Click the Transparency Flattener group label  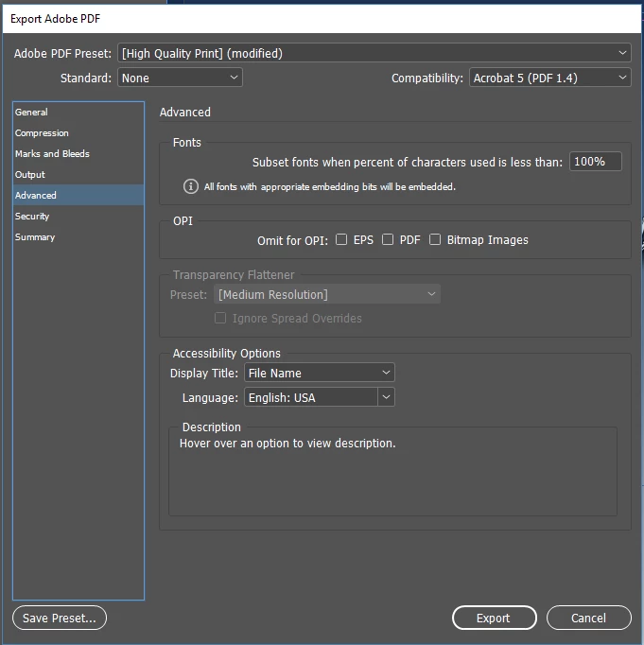click(x=234, y=275)
